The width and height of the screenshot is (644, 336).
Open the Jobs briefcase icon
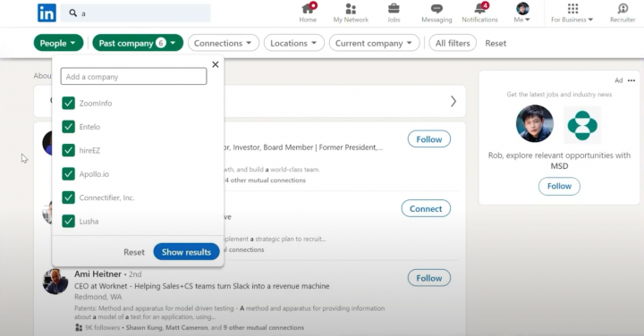pos(394,8)
